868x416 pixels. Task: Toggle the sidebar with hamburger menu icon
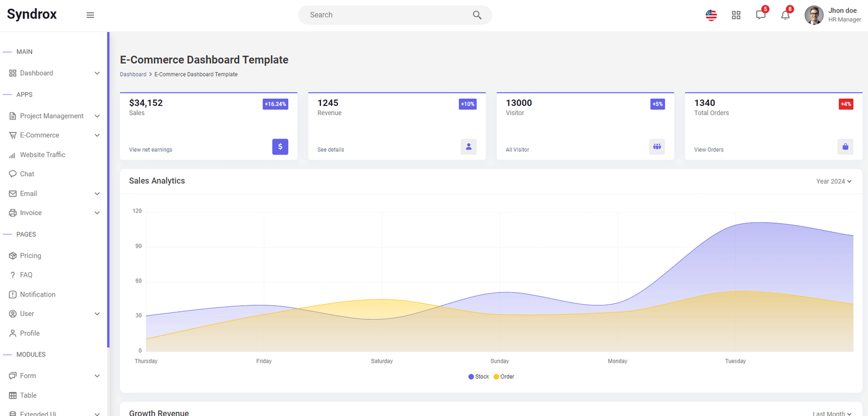[90, 15]
